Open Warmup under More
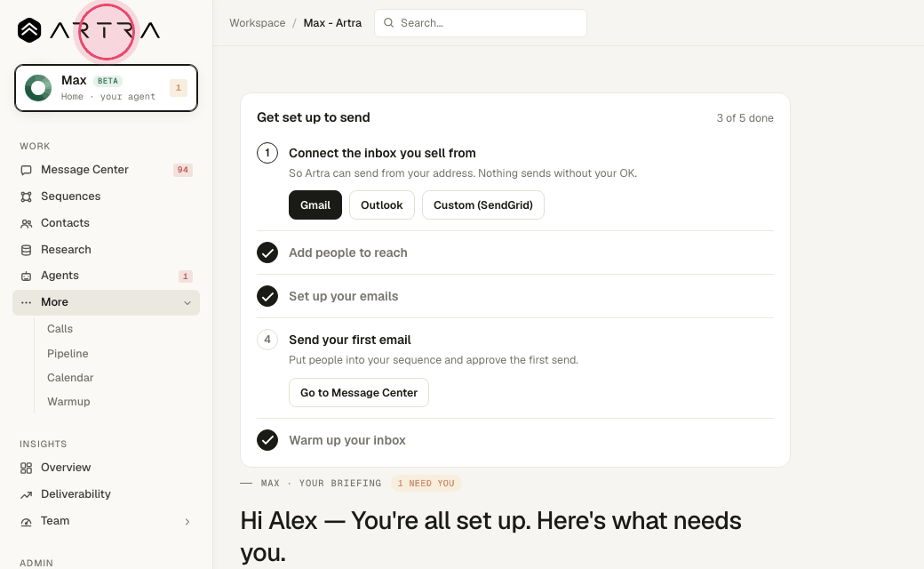The width and height of the screenshot is (924, 569). pyautogui.click(x=68, y=402)
